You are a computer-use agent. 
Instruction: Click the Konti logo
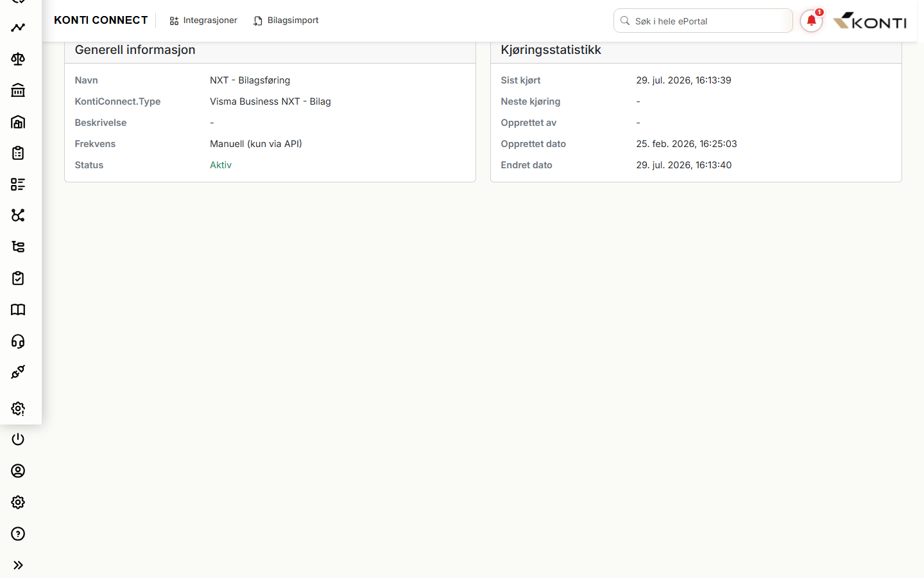869,21
